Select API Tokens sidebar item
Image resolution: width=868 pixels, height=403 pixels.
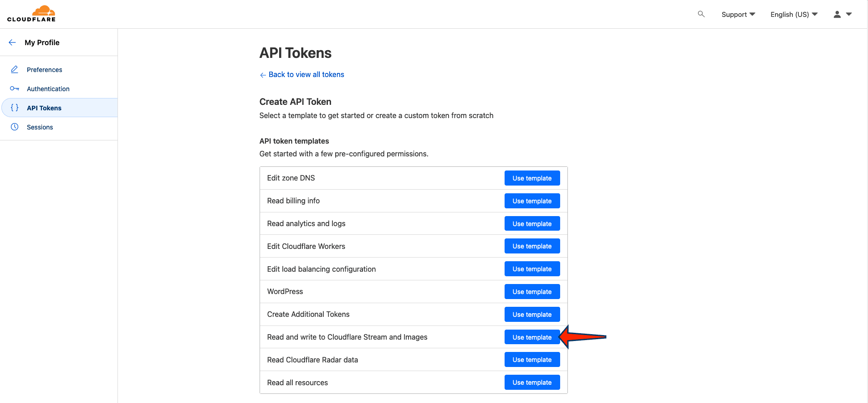pyautogui.click(x=60, y=108)
